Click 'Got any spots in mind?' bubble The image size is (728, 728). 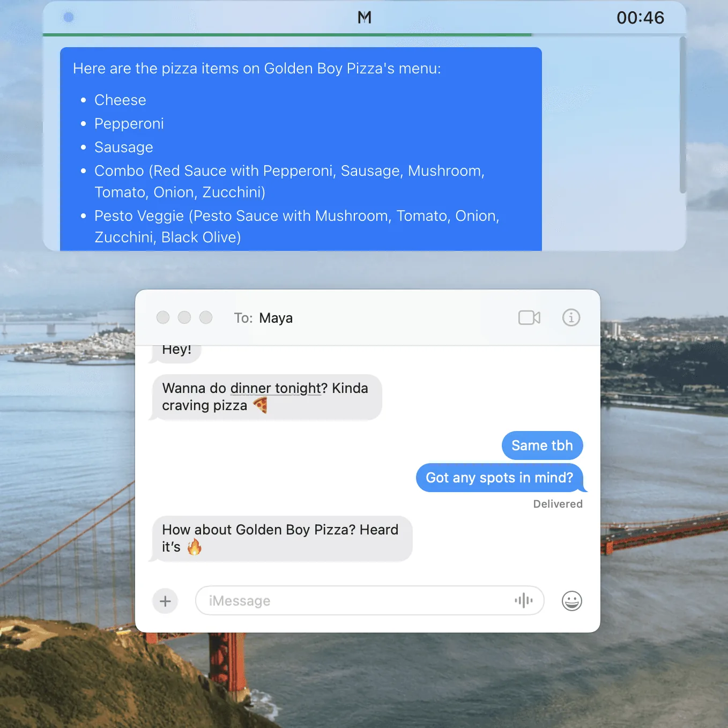pyautogui.click(x=500, y=478)
